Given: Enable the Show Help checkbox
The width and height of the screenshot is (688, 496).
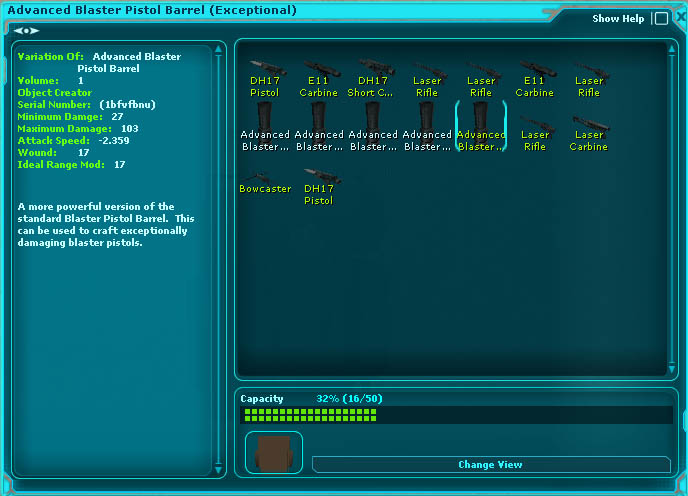Looking at the screenshot, I should coord(661,18).
